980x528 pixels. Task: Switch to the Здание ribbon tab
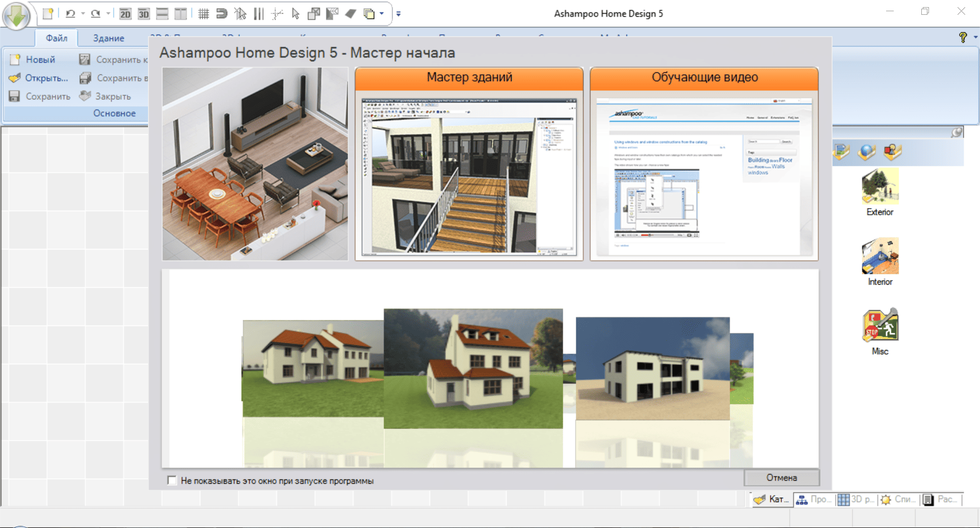(x=108, y=38)
